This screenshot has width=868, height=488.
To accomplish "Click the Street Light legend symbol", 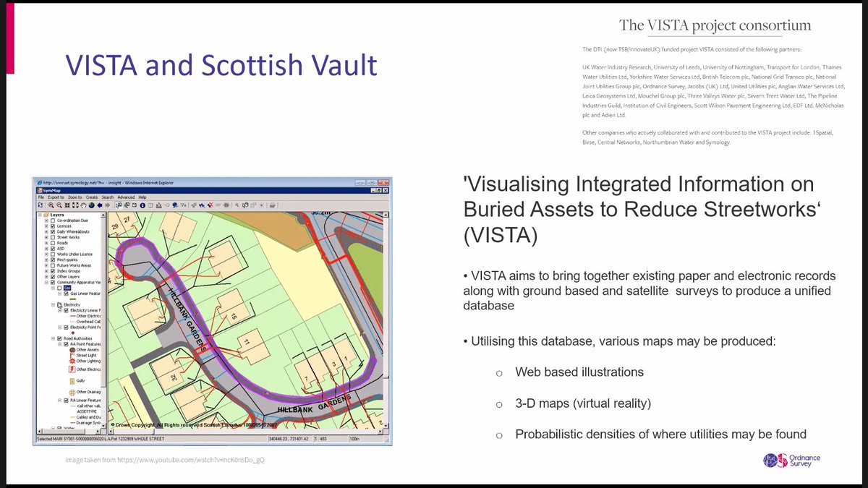I will pyautogui.click(x=72, y=356).
